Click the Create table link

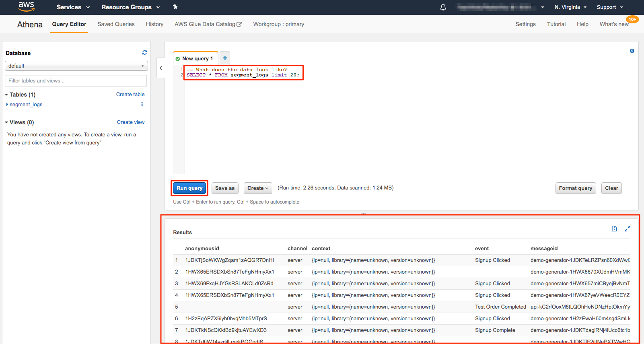130,95
